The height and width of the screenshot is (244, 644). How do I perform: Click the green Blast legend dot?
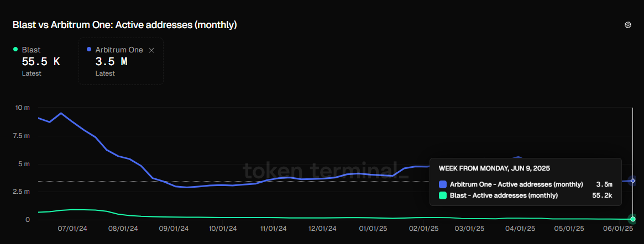point(15,50)
